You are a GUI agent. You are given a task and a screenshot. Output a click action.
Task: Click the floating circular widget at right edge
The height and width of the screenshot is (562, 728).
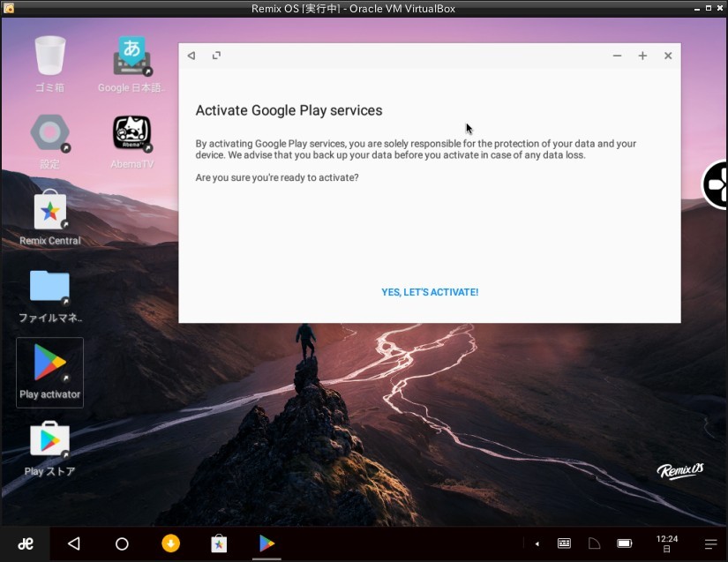pyautogui.click(x=716, y=184)
